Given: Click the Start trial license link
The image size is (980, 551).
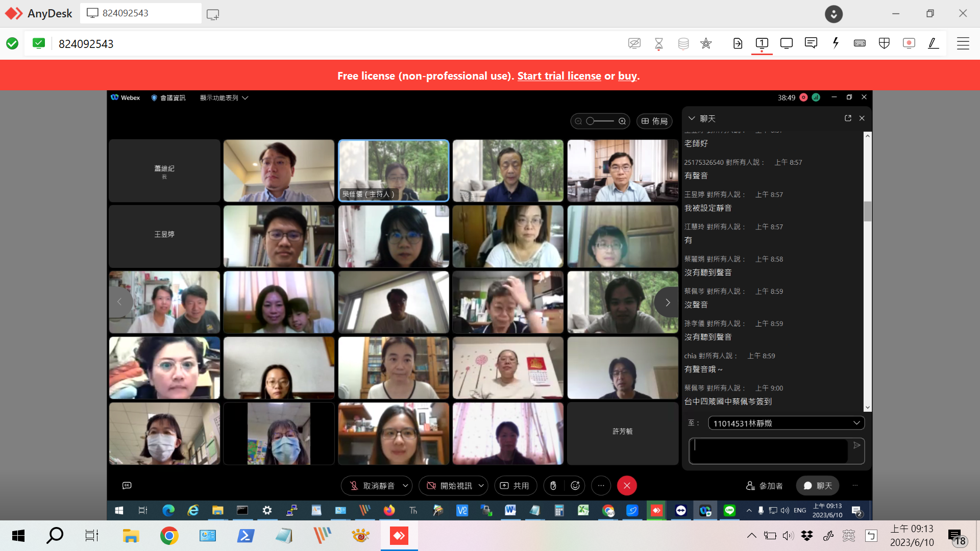Looking at the screenshot, I should tap(559, 76).
